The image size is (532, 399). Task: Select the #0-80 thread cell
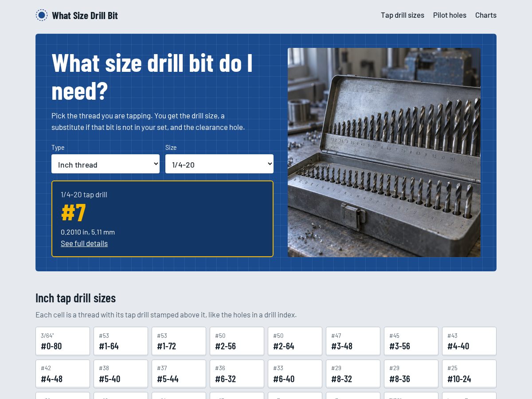(x=63, y=341)
